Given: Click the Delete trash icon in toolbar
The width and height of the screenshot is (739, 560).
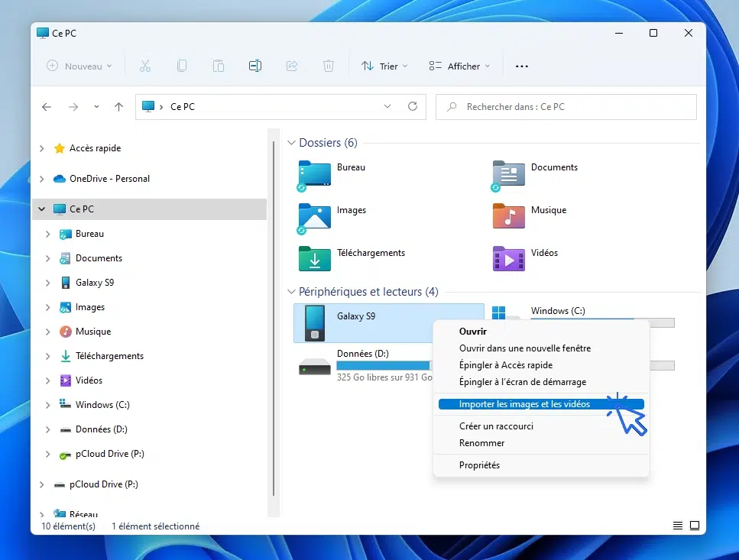Looking at the screenshot, I should (x=329, y=66).
